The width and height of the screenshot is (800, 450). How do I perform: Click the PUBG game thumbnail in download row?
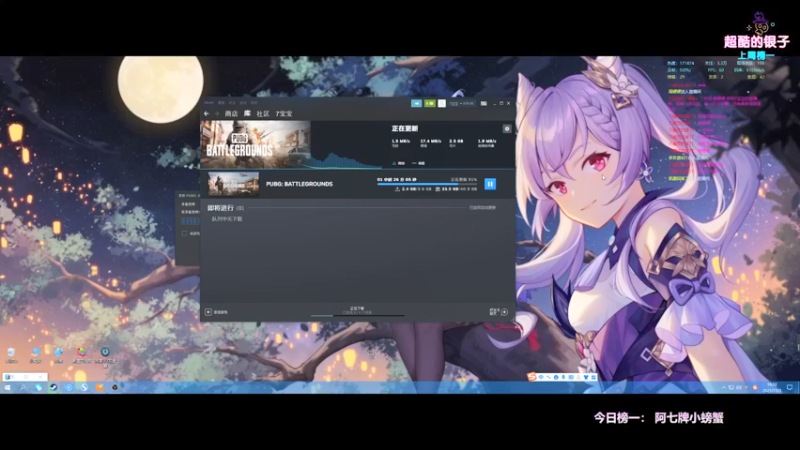[234, 184]
